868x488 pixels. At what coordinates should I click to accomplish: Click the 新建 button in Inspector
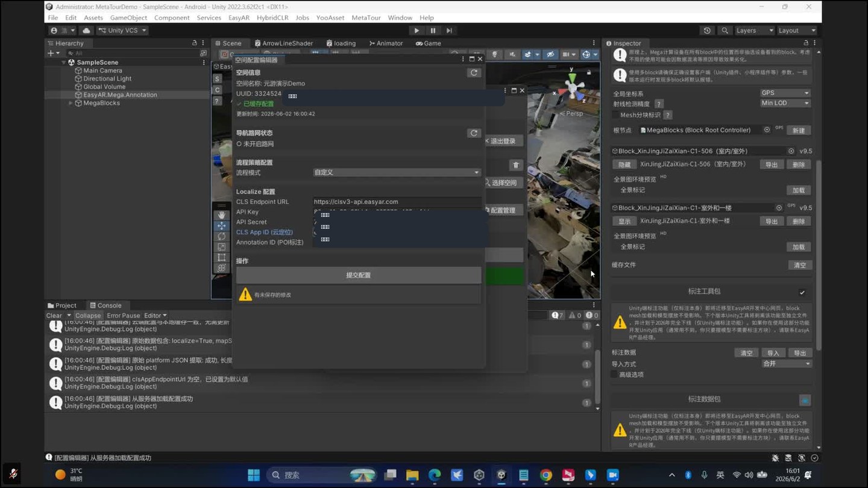799,130
